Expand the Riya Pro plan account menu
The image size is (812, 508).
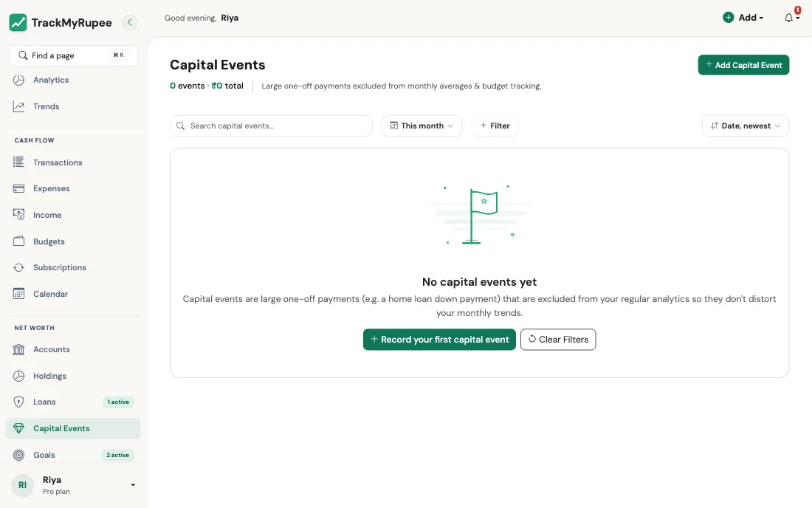pos(74,485)
